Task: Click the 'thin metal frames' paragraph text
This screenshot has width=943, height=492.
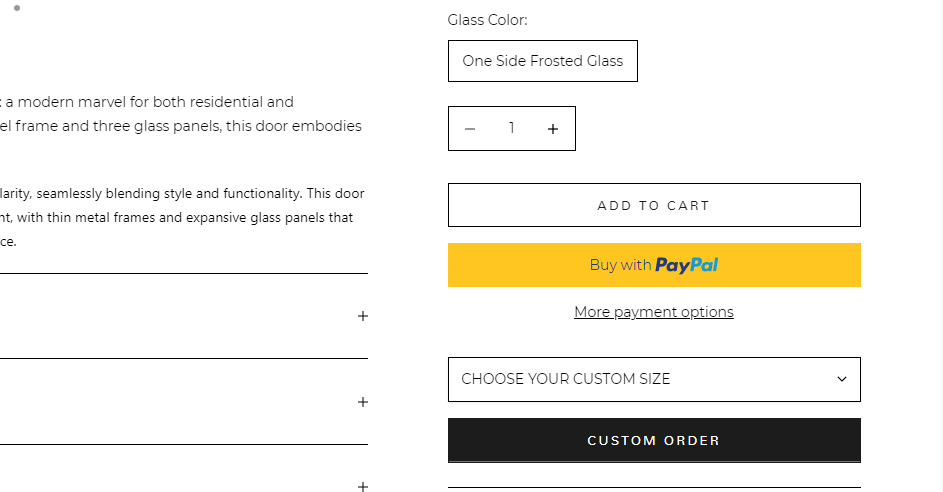Action: (x=180, y=217)
